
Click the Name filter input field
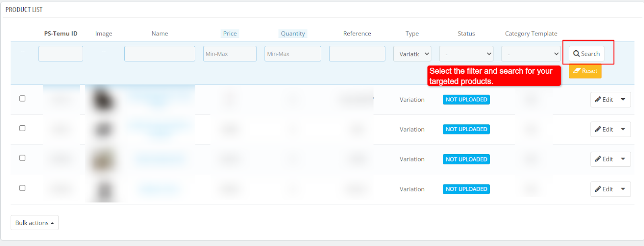click(159, 54)
